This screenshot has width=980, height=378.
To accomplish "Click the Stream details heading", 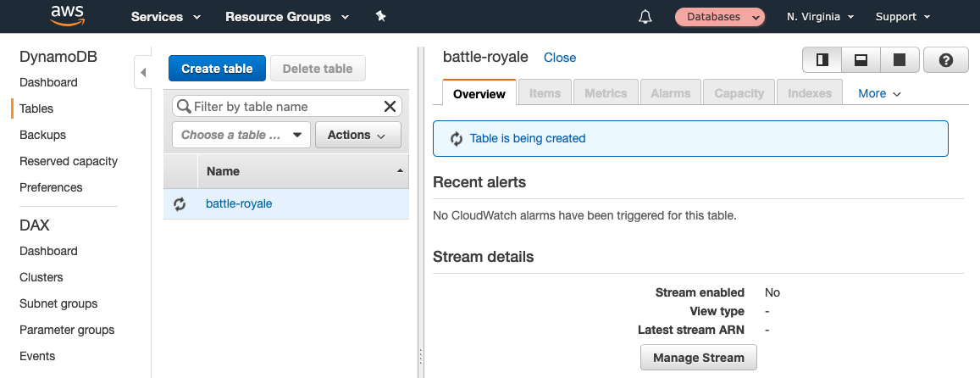I will pos(483,257).
